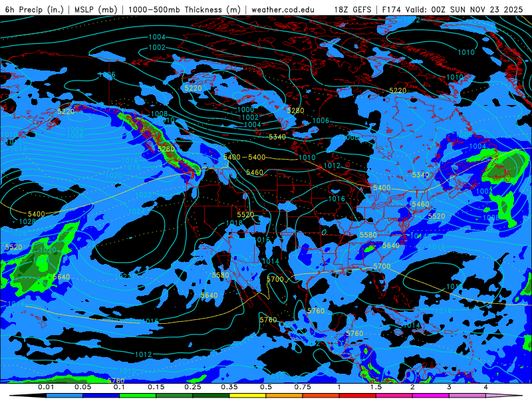Select the red 1–1.5 legend swatch
Viewport: 532px width, 399px height.
[358, 396]
